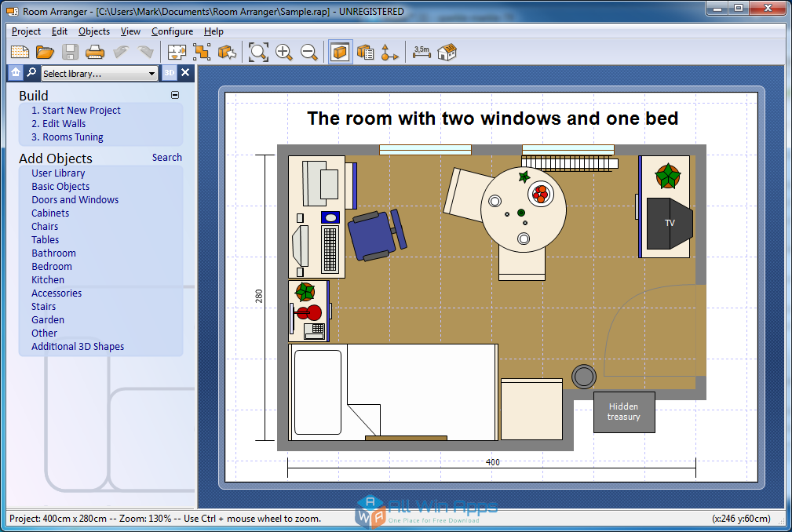Viewport: 792px width, 532px height.
Task: Open the Kitchen category
Action: [x=47, y=279]
